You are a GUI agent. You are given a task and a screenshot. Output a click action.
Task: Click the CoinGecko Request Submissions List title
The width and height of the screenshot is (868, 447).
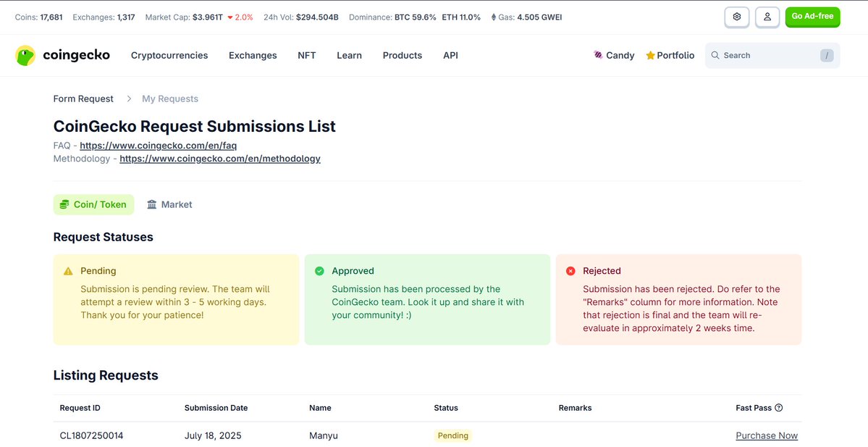pos(194,126)
